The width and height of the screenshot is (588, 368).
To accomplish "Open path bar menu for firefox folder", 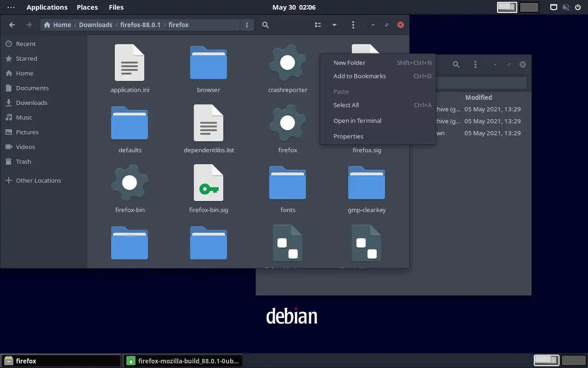I will click(x=247, y=25).
